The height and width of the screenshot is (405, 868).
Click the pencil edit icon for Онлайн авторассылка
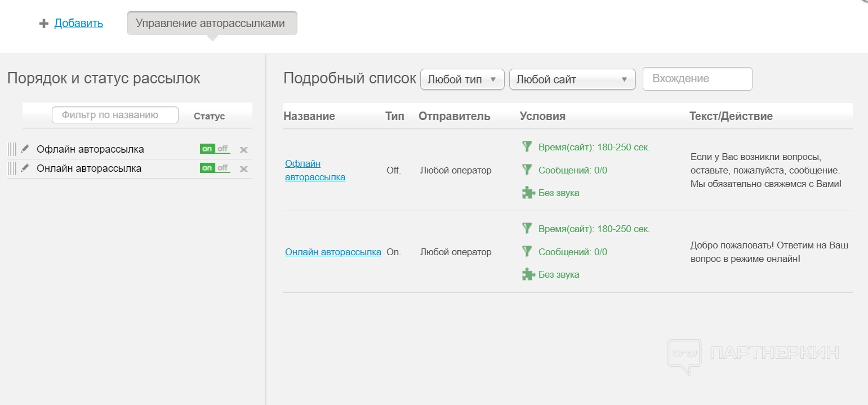point(25,168)
